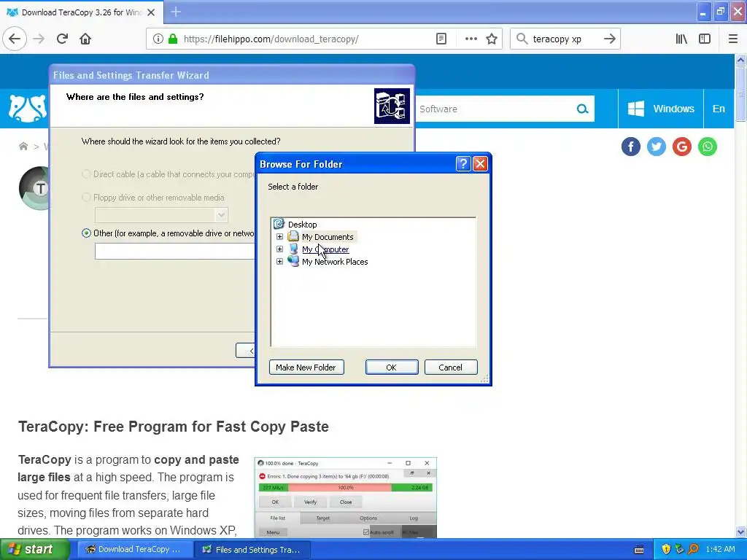The width and height of the screenshot is (747, 560).
Task: Share on Facebook icon
Action: pyautogui.click(x=631, y=147)
